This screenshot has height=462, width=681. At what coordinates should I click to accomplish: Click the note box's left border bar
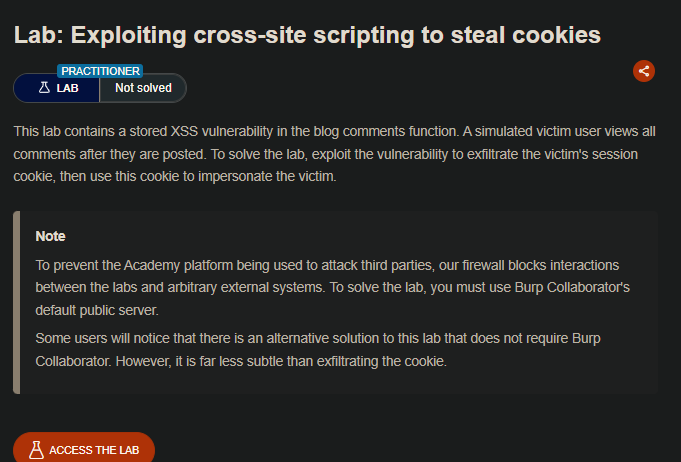pyautogui.click(x=16, y=302)
